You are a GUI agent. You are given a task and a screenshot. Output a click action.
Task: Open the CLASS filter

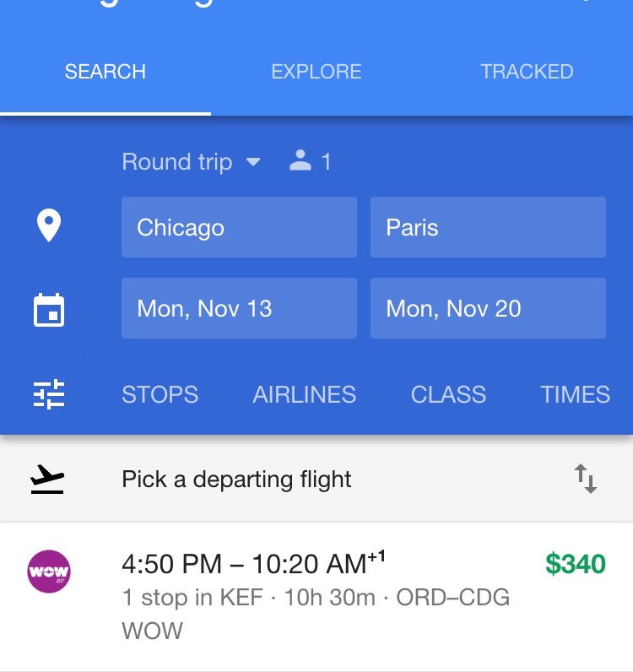point(448,394)
